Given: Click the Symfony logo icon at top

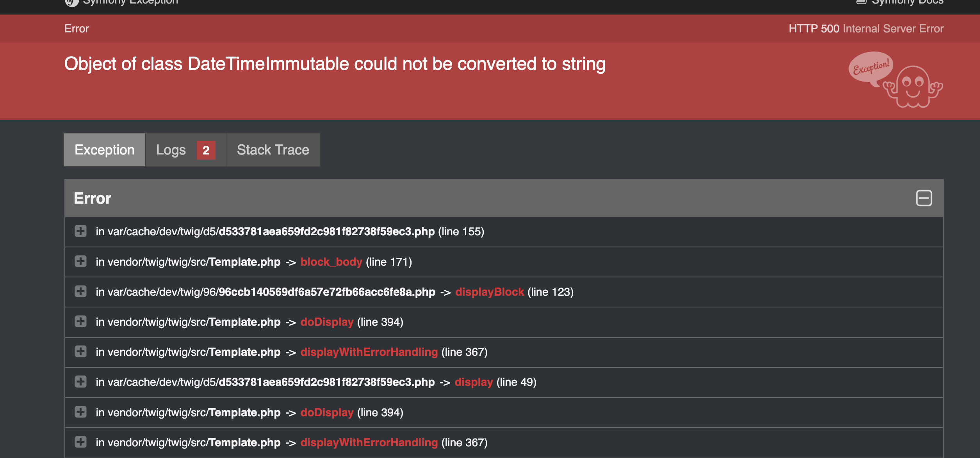Looking at the screenshot, I should (x=71, y=2).
